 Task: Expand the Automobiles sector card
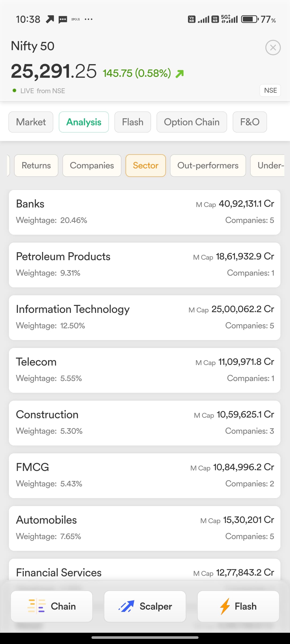pyautogui.click(x=145, y=528)
